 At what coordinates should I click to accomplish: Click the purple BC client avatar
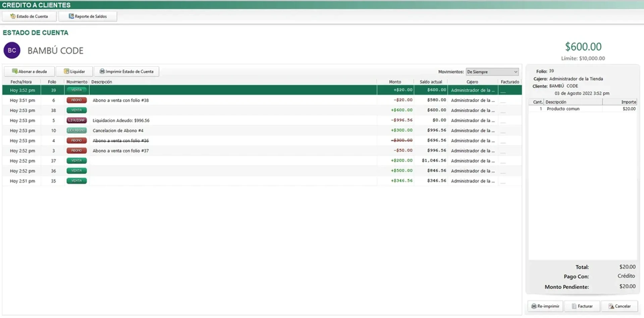(12, 50)
